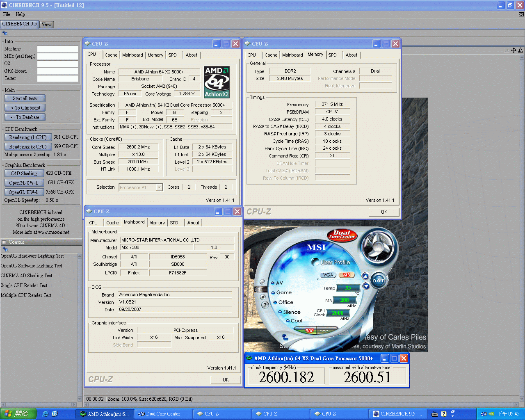Select Multiple CPU Render Test in console list

[x=26, y=295]
